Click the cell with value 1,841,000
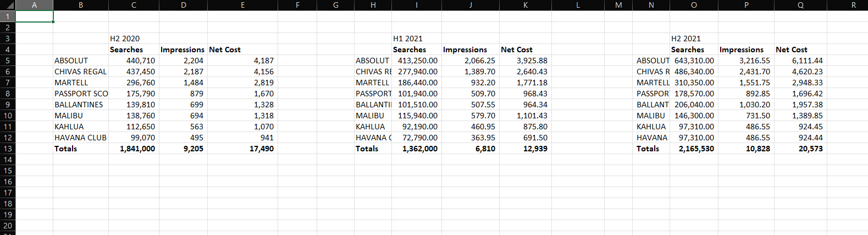This screenshot has width=868, height=235. 134,149
